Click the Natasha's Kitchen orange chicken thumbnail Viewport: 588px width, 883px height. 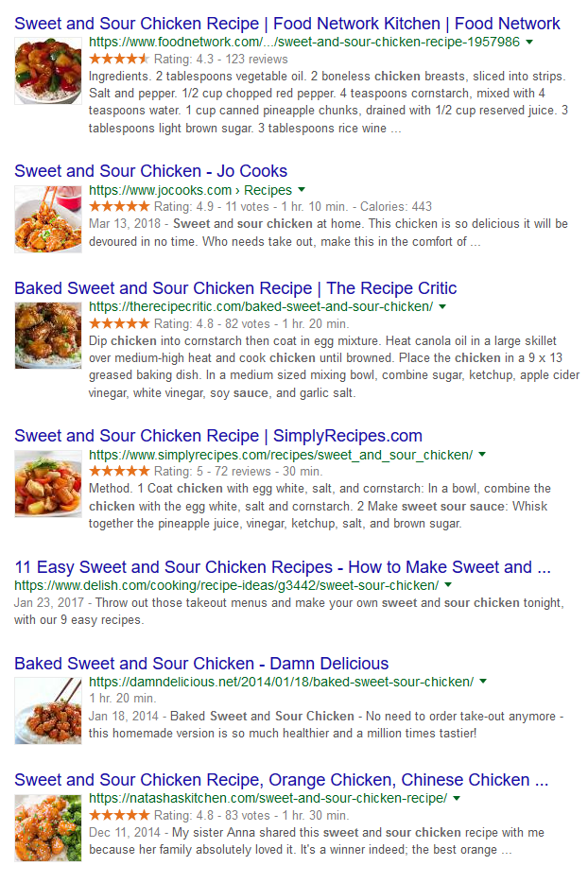point(47,827)
